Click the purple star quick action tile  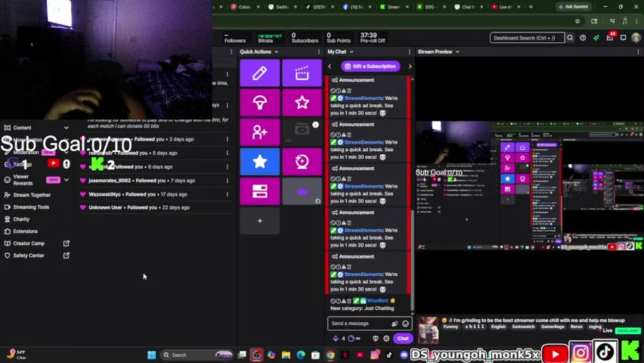pos(302,103)
